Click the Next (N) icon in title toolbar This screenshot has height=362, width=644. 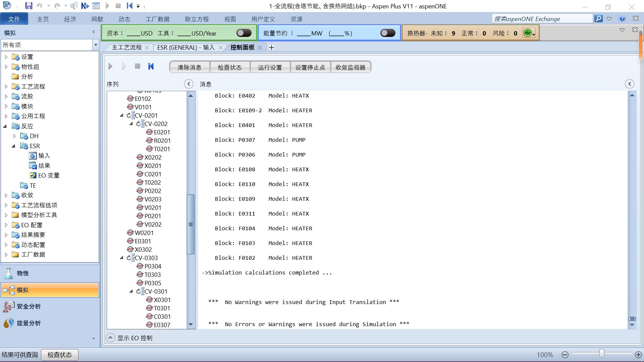point(85,6)
